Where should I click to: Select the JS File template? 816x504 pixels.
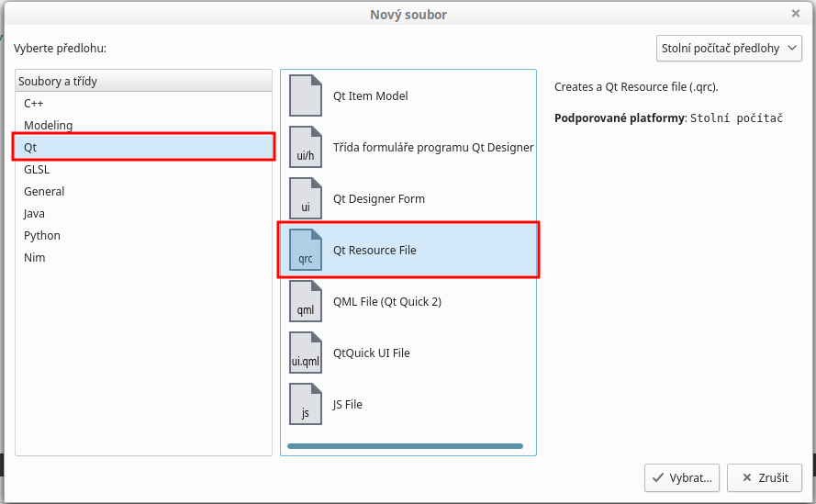408,404
